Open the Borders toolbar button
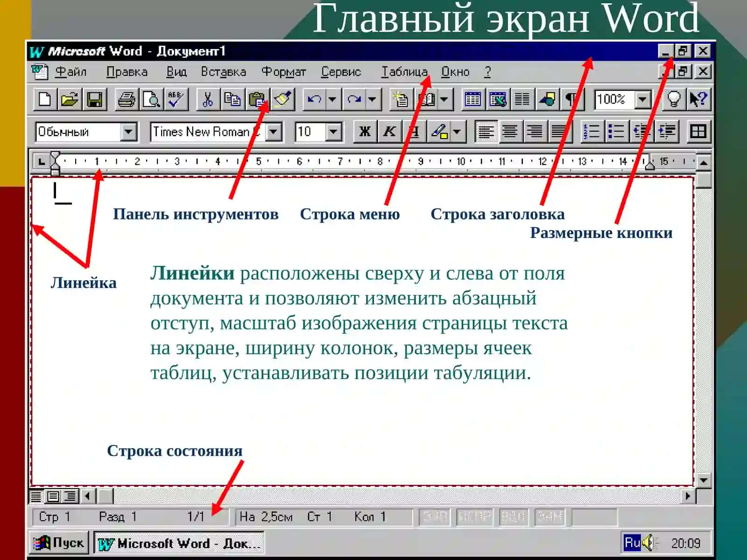Image resolution: width=747 pixels, height=560 pixels. [698, 132]
